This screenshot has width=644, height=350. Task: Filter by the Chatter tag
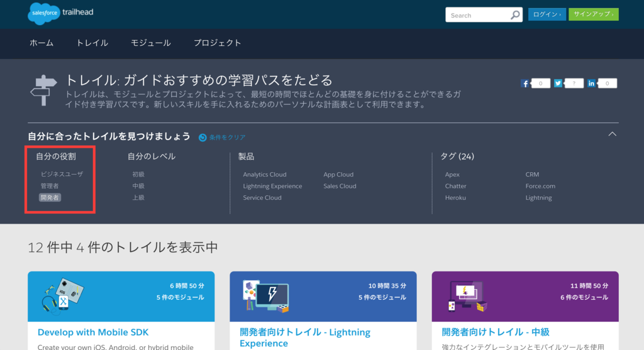point(455,186)
